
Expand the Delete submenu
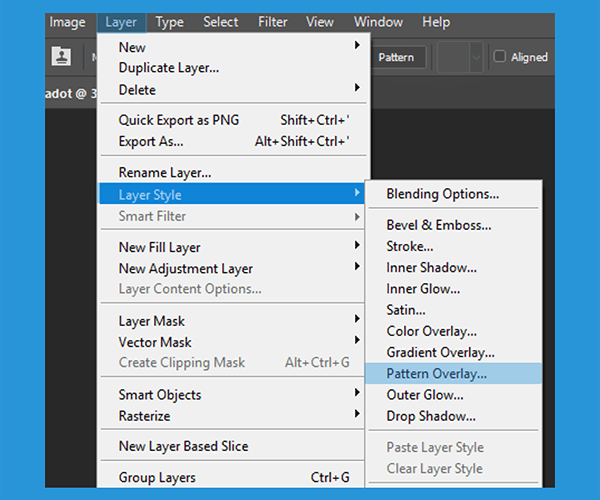233,90
